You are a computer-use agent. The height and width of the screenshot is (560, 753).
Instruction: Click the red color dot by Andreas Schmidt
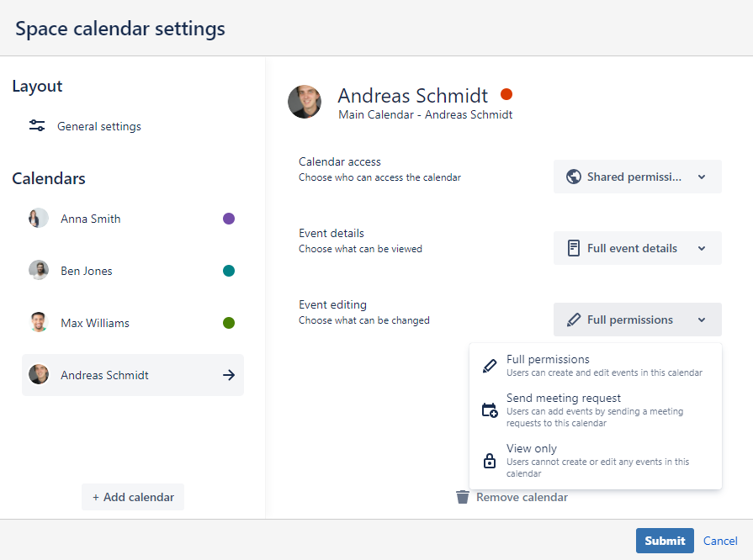click(506, 94)
